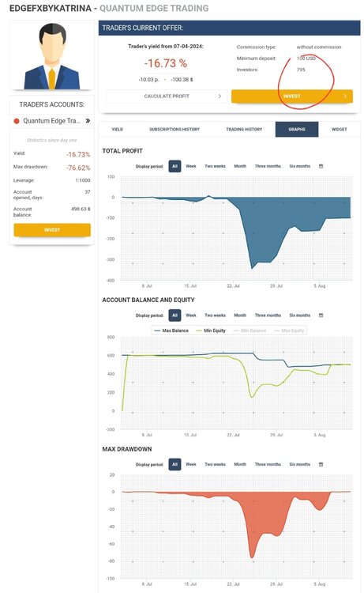Switch to Subscriptions History tab
The width and height of the screenshot is (364, 593).
174,130
